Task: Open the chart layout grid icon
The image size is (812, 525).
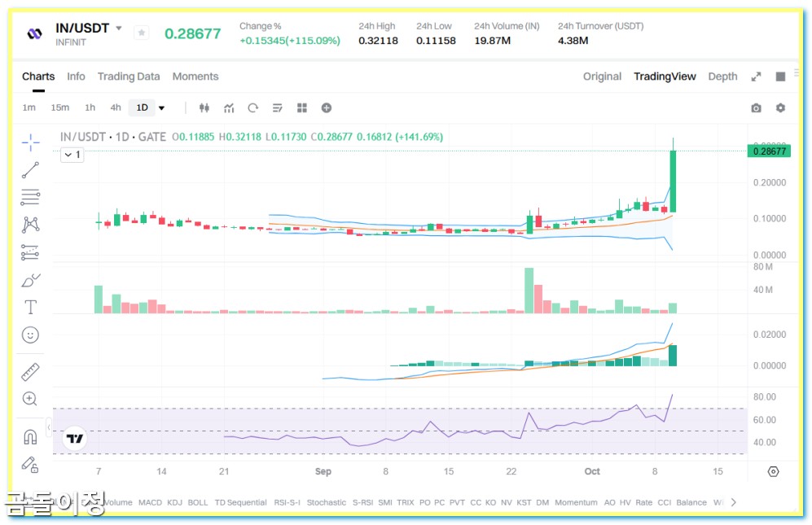Action: pos(302,107)
